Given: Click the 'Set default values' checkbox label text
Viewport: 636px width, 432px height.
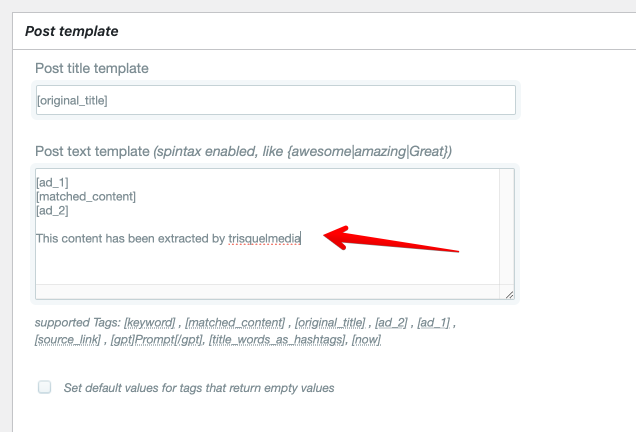Looking at the screenshot, I should (198, 387).
